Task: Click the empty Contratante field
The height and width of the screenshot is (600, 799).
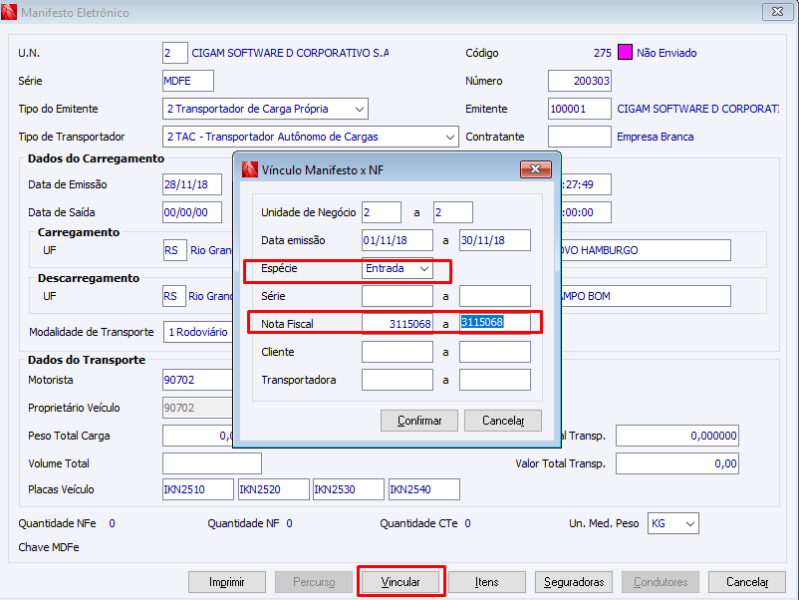Action: point(579,137)
